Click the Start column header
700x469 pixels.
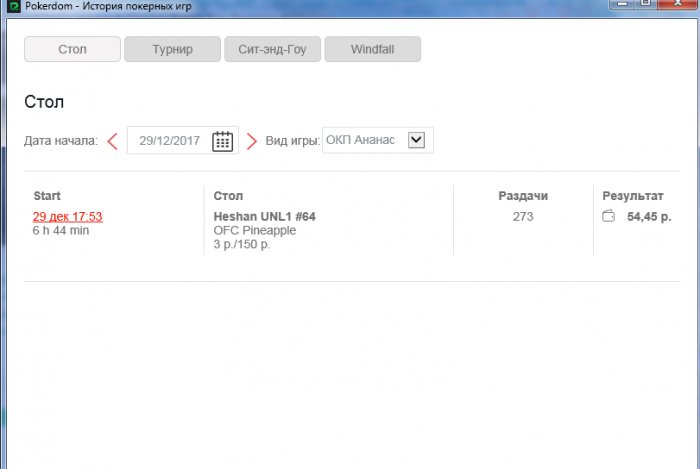coord(47,196)
